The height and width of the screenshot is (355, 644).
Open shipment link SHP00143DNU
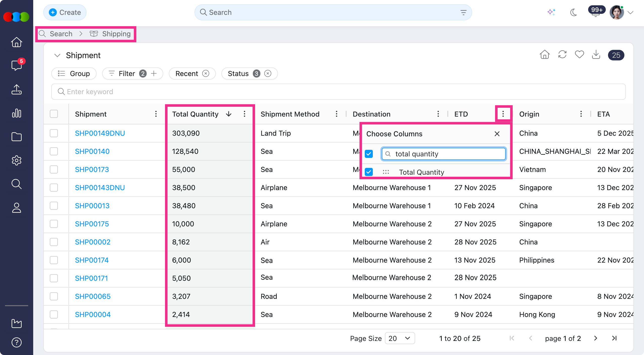coord(100,188)
